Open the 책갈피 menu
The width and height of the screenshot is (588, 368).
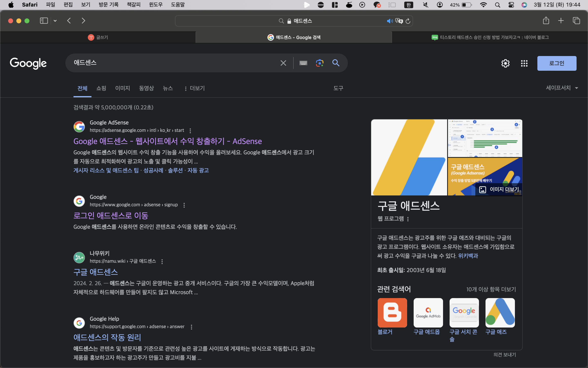tap(134, 5)
